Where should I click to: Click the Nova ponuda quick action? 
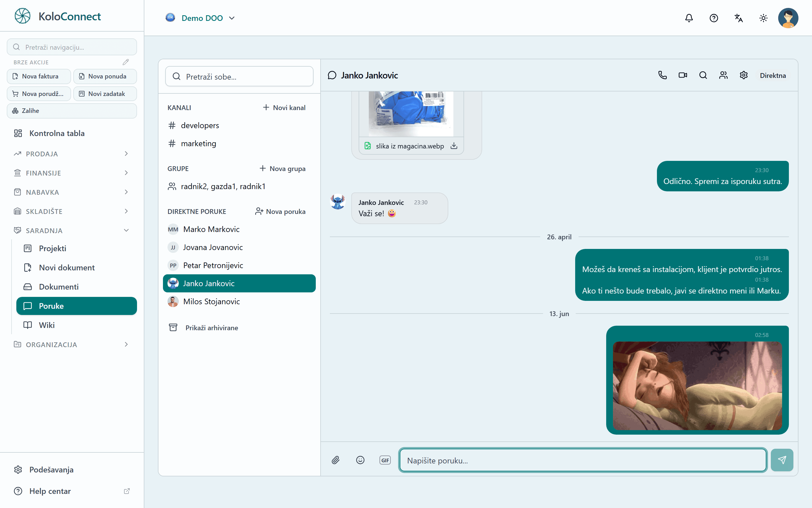point(105,76)
